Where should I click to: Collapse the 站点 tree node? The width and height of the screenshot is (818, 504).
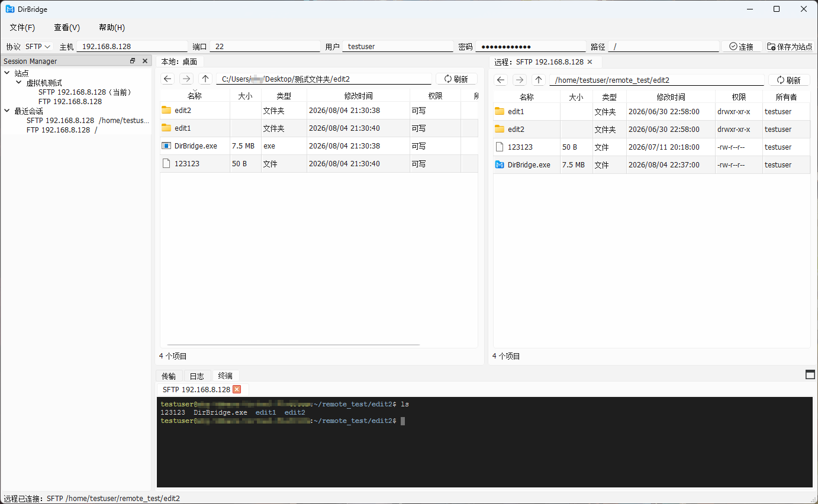pos(7,73)
